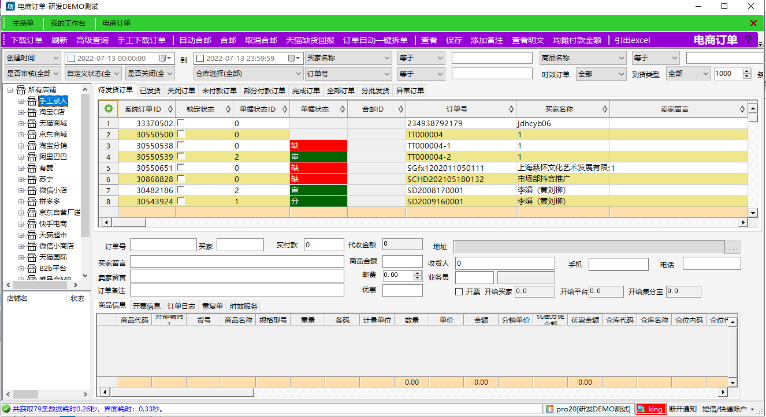
Task: Check the box in row with order 30550539
Action: pyautogui.click(x=180, y=156)
